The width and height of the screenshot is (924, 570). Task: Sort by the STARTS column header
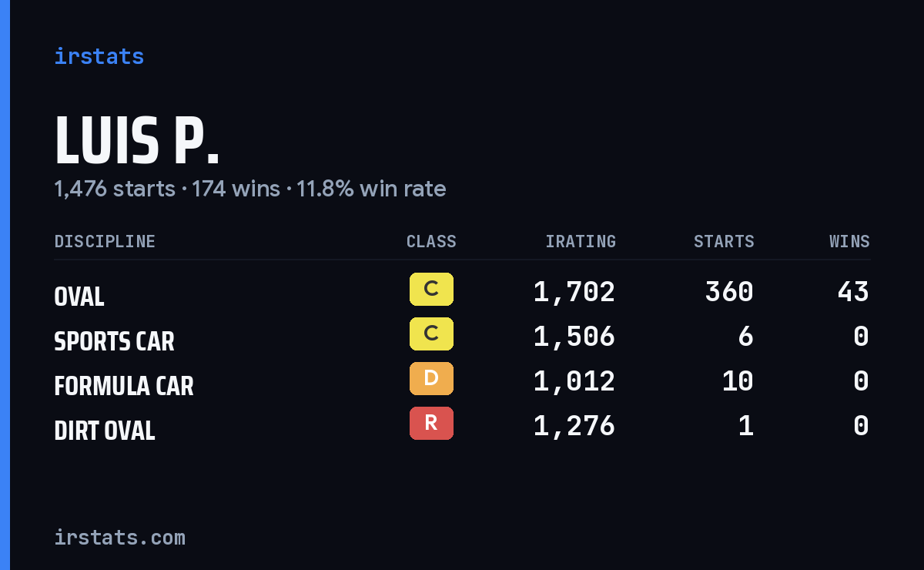click(724, 242)
